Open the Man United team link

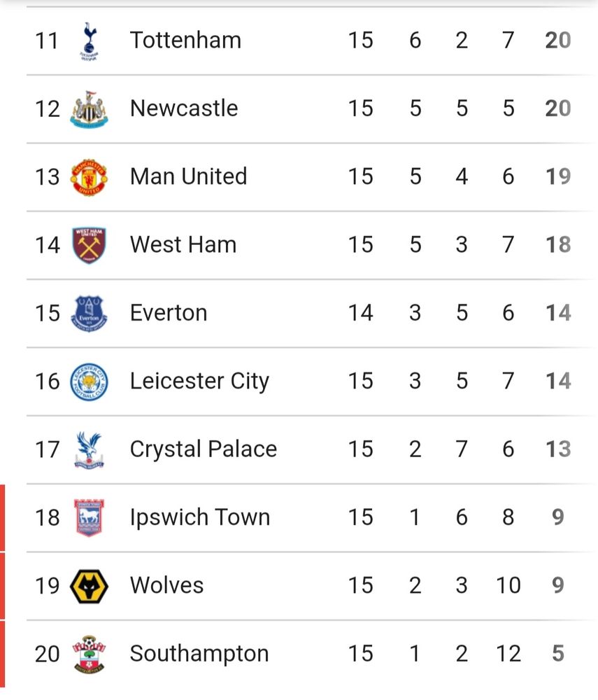point(188,176)
